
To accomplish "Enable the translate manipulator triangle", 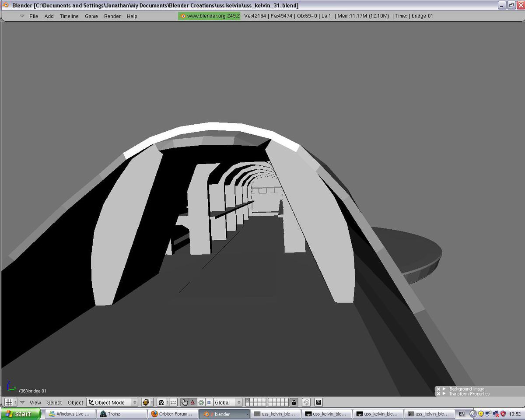I will point(192,402).
